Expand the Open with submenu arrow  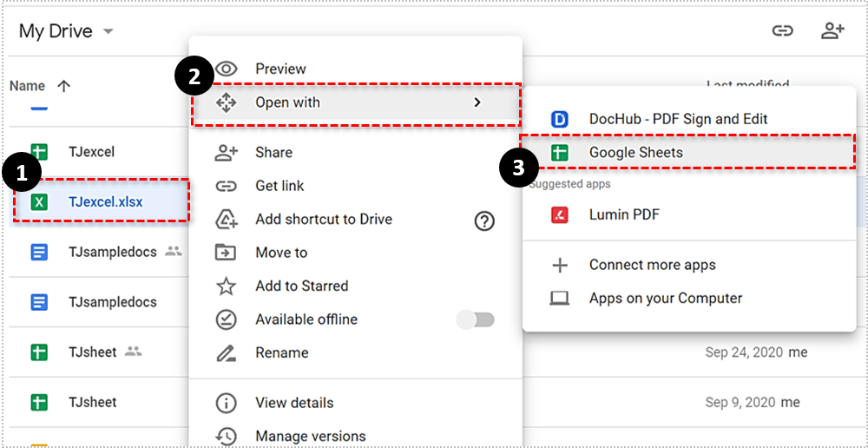click(477, 102)
